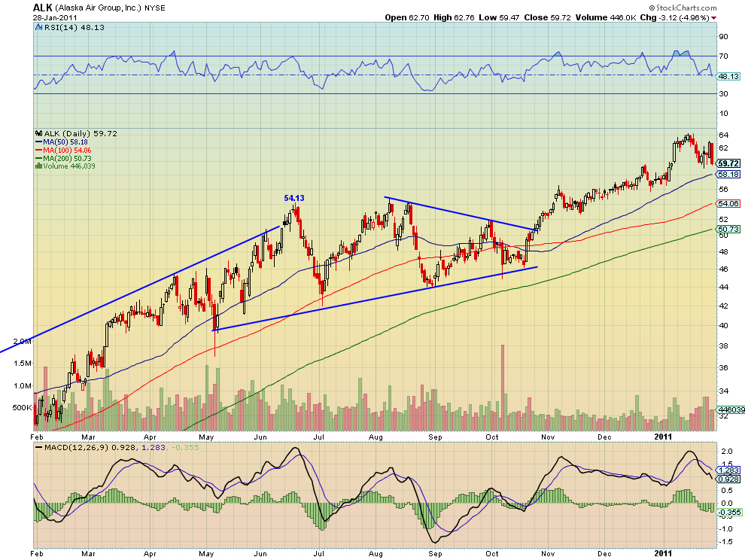Click the 54.06 MA tag on right axis
The height and width of the screenshot is (560, 745).
(728, 203)
